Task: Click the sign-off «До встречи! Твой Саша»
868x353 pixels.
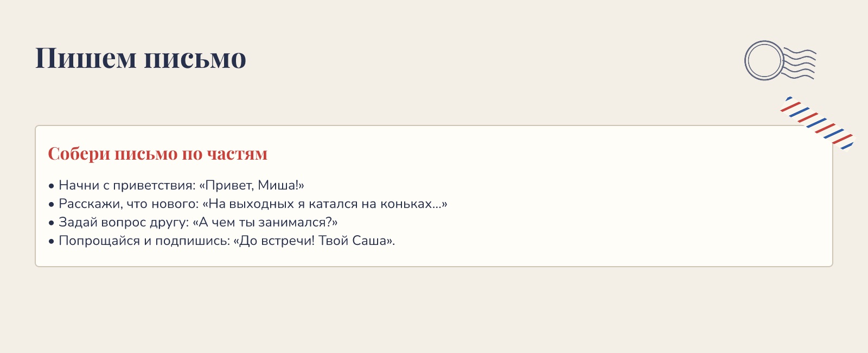Action: [313, 241]
